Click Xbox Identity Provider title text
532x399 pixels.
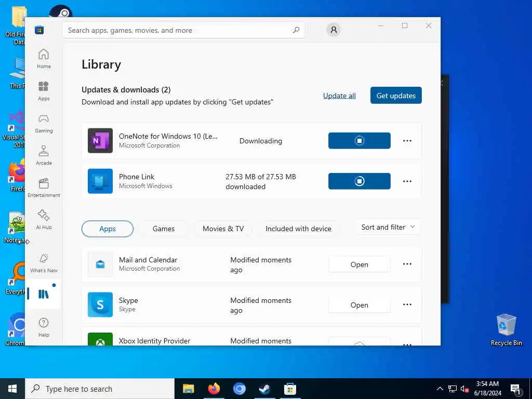point(154,341)
